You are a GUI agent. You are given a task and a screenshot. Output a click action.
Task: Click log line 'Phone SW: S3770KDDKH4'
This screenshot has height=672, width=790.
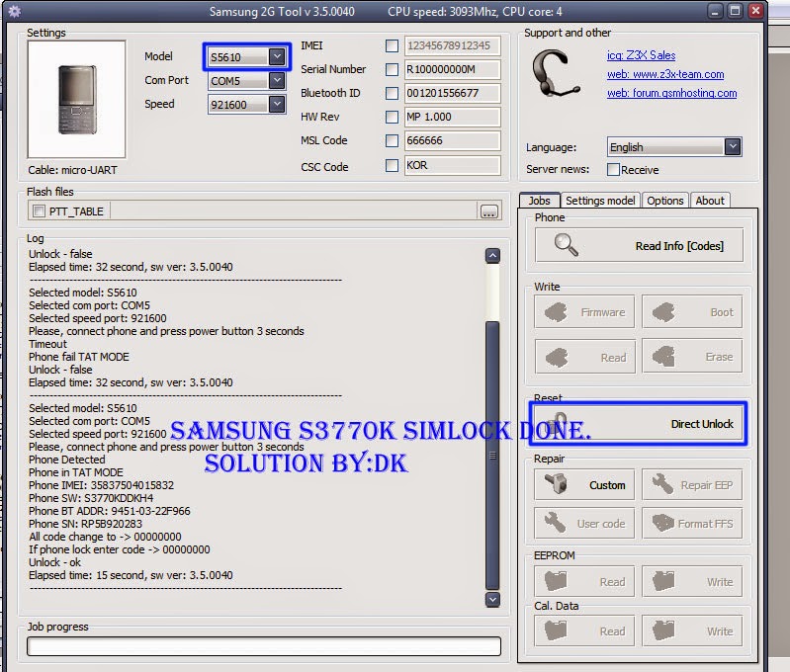91,498
